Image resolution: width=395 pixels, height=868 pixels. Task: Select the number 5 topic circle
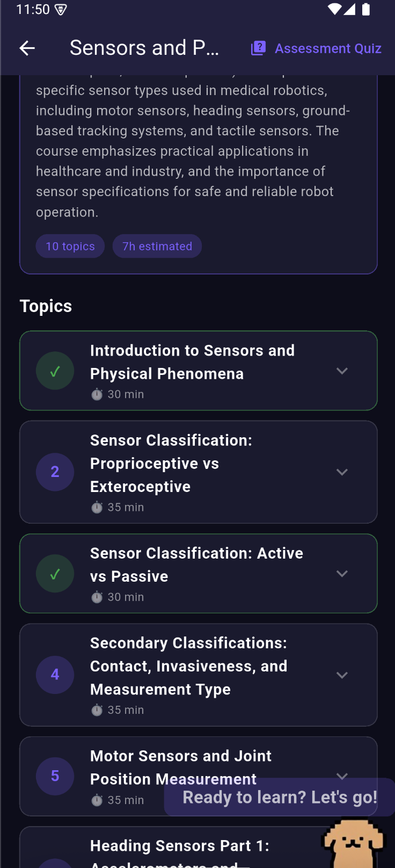point(55,776)
